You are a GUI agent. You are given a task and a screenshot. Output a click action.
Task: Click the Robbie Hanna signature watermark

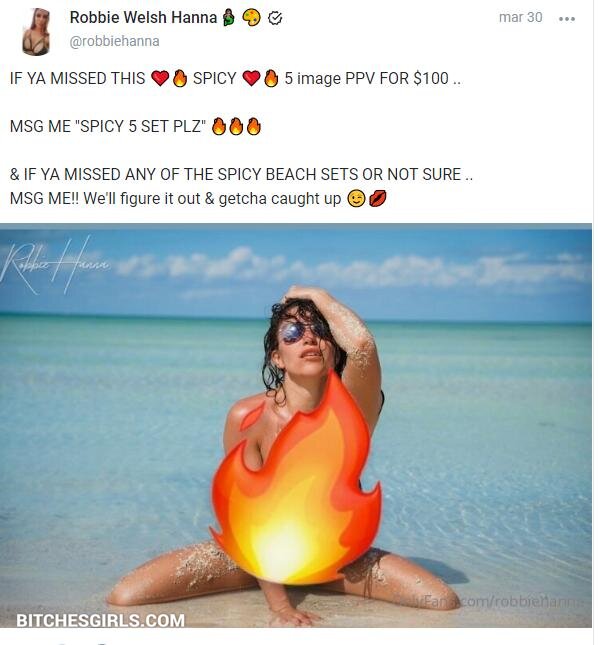pyautogui.click(x=54, y=265)
